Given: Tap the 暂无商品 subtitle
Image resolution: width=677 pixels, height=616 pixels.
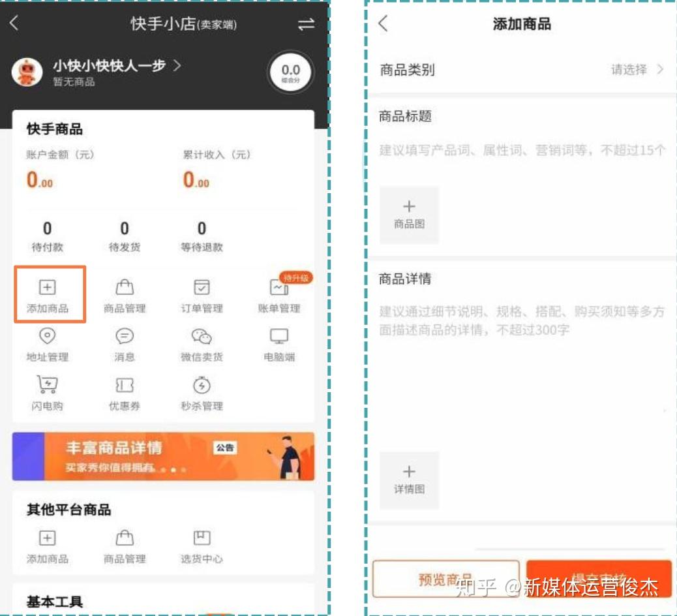Looking at the screenshot, I should pos(74,82).
